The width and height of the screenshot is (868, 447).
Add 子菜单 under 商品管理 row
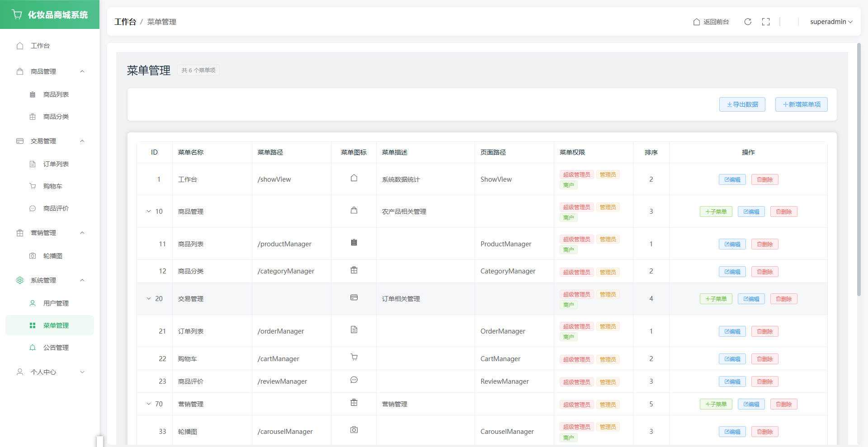716,212
